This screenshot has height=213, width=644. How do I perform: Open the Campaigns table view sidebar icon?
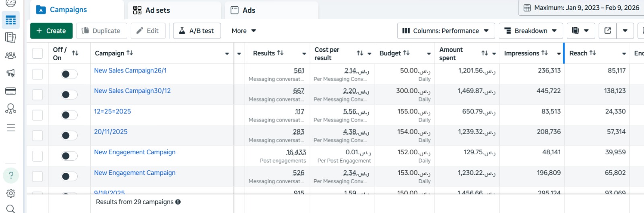(x=11, y=20)
